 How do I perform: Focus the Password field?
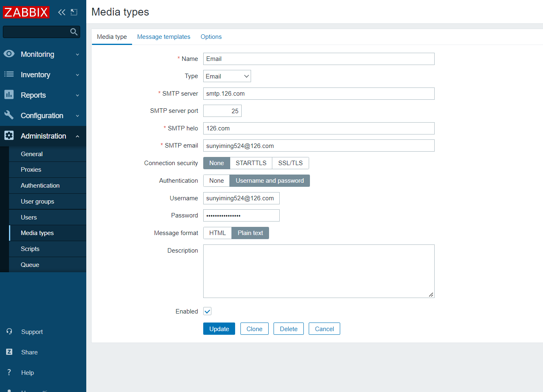point(241,215)
